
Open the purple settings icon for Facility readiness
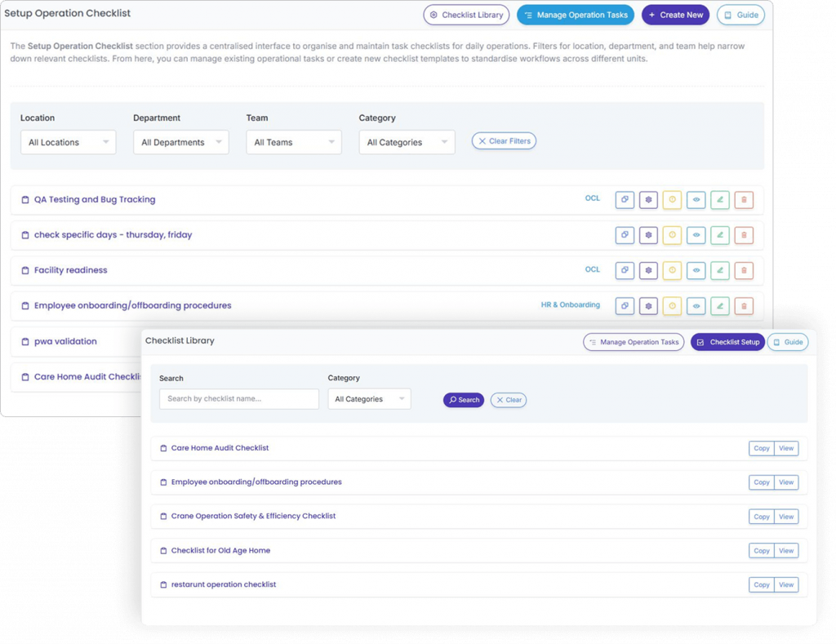[648, 270]
